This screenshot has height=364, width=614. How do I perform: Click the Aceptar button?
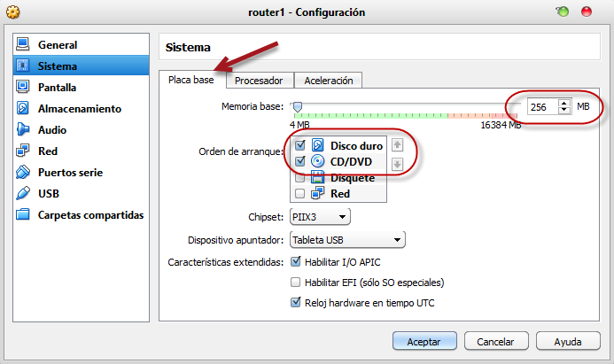click(x=424, y=341)
